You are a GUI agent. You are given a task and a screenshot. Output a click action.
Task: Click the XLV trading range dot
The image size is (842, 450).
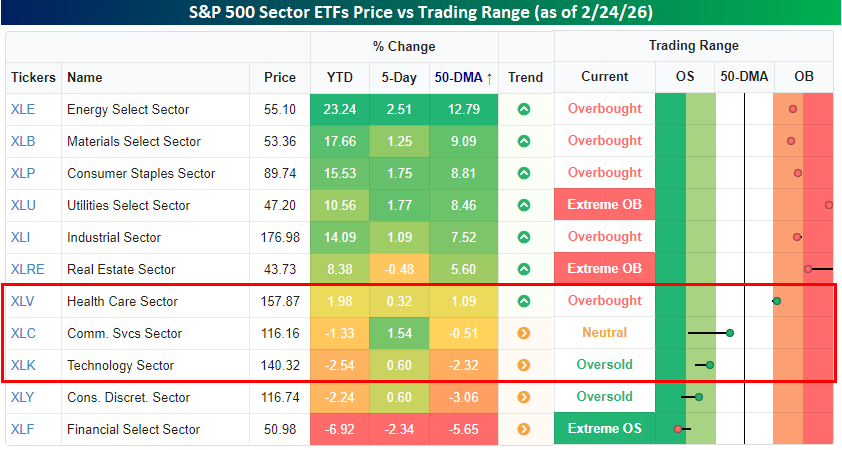pos(776,301)
